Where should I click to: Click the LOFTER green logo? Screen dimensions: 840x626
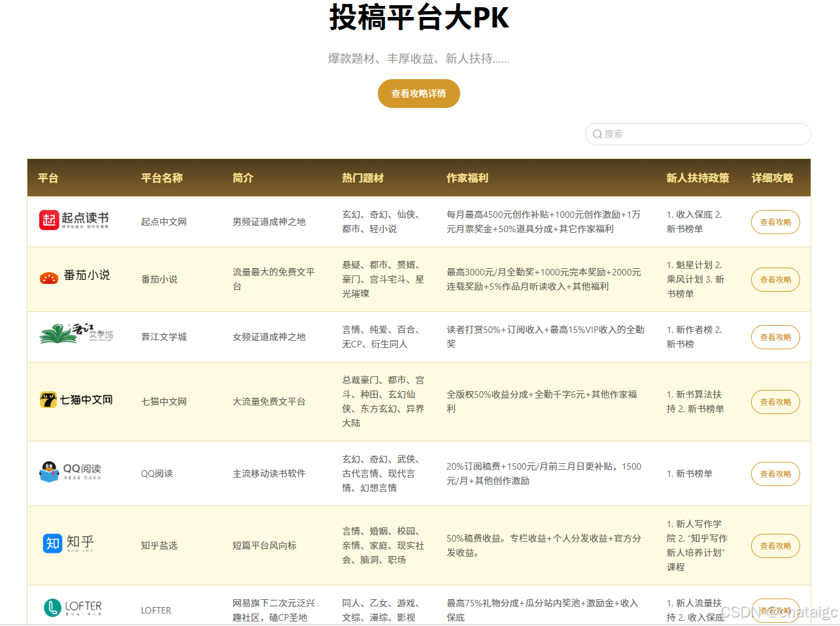(73, 608)
